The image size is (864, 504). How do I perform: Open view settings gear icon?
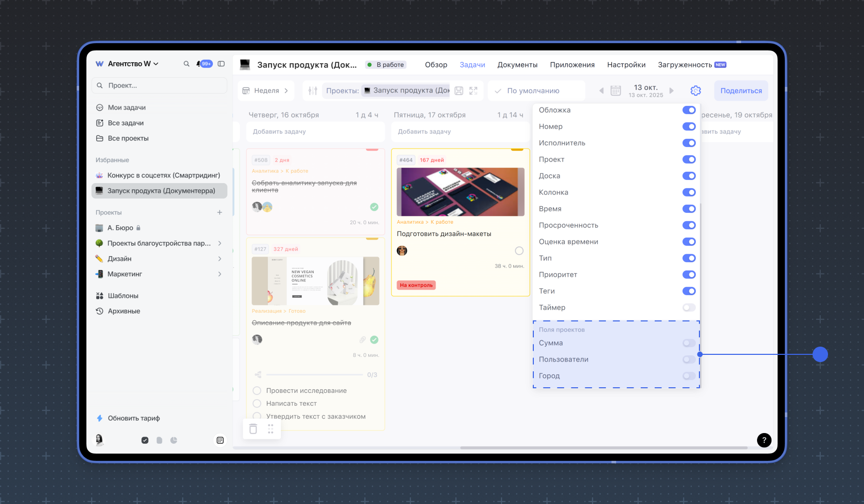pos(695,91)
